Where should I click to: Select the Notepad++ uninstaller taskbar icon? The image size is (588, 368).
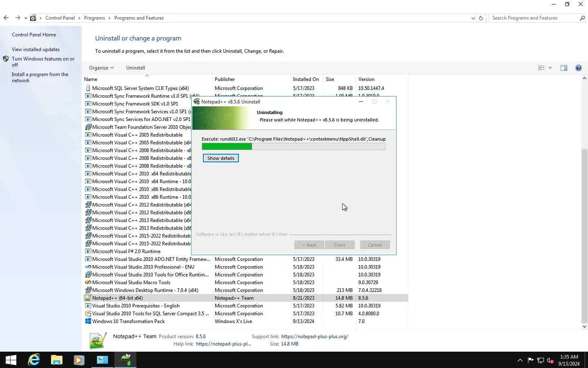point(125,360)
